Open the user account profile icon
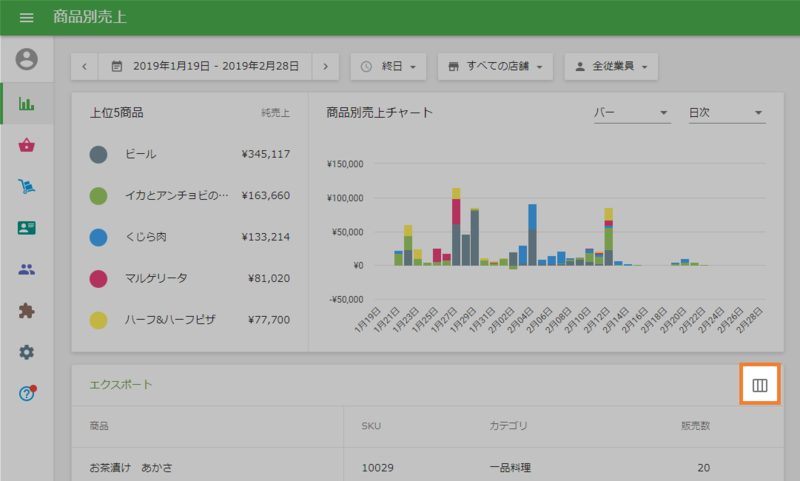Image resolution: width=800 pixels, height=481 pixels. click(27, 60)
